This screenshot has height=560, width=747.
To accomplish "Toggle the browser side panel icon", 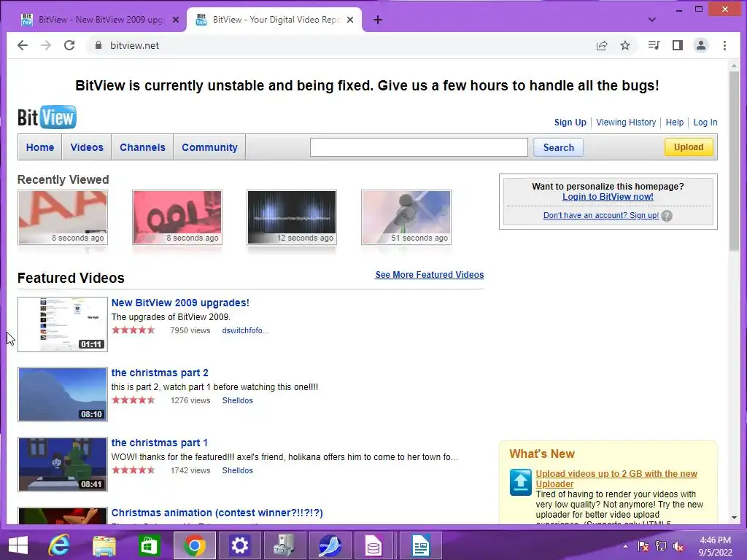I will [x=678, y=45].
